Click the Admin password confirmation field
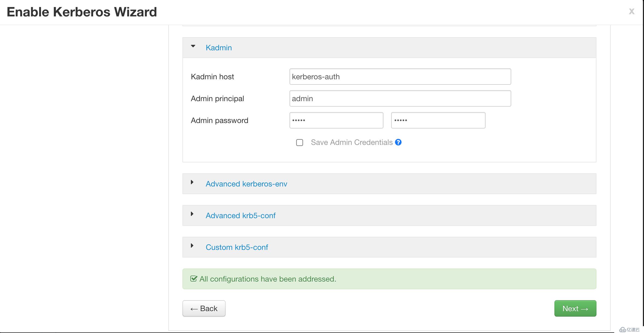This screenshot has width=644, height=333. (438, 120)
